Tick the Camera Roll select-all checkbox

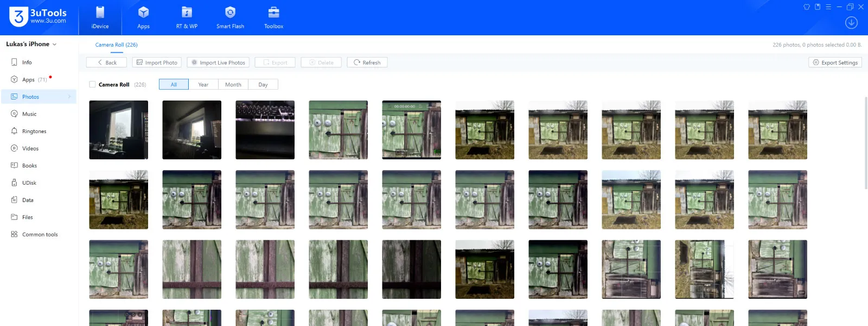(x=92, y=84)
